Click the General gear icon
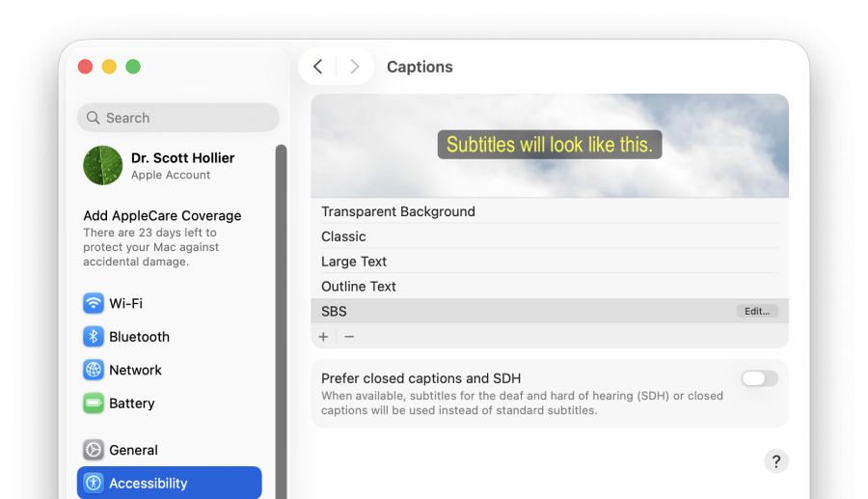The height and width of the screenshot is (499, 868). click(x=94, y=450)
